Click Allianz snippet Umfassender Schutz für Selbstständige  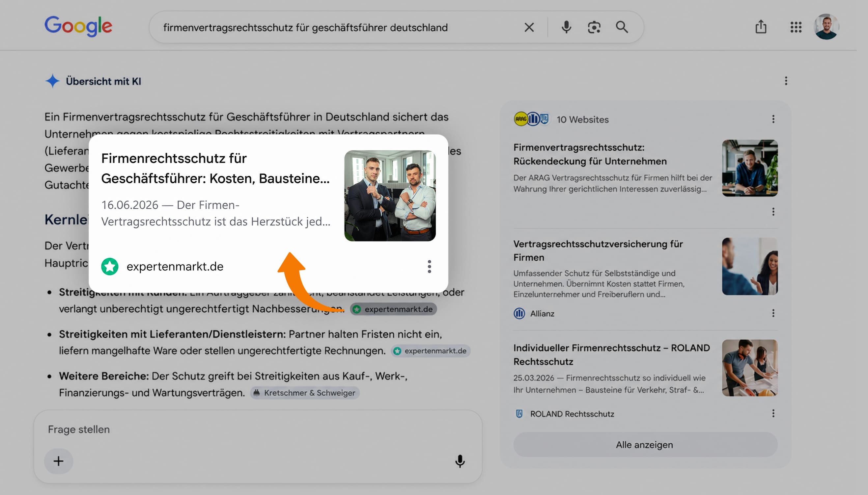point(599,283)
